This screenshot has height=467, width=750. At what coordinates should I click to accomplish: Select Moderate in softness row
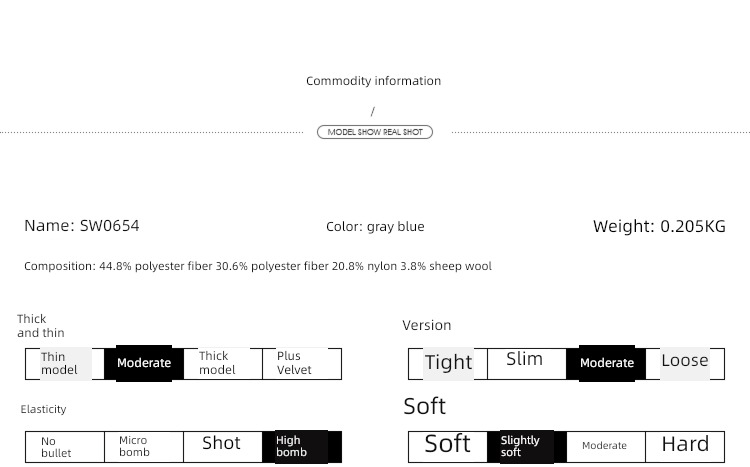(x=606, y=447)
